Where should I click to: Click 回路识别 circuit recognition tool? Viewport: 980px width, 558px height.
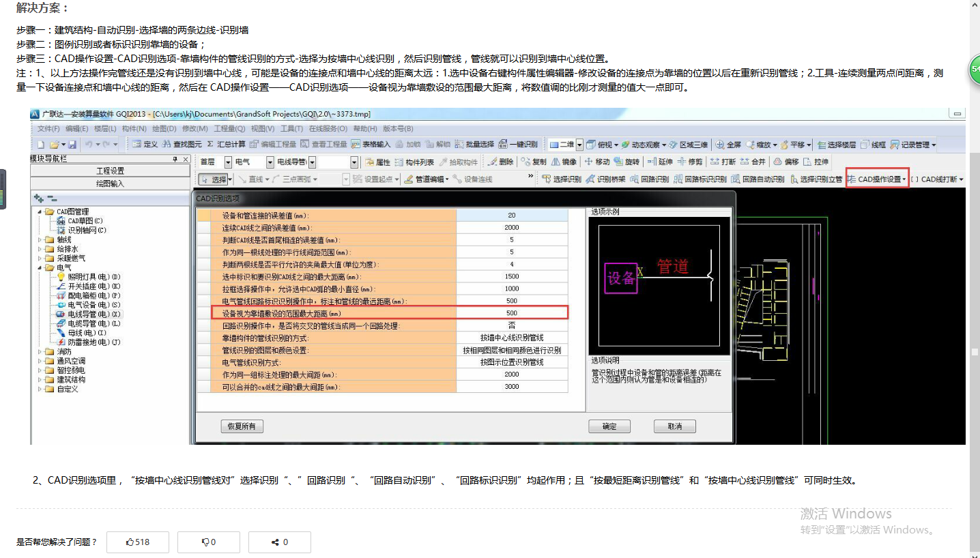click(x=650, y=179)
